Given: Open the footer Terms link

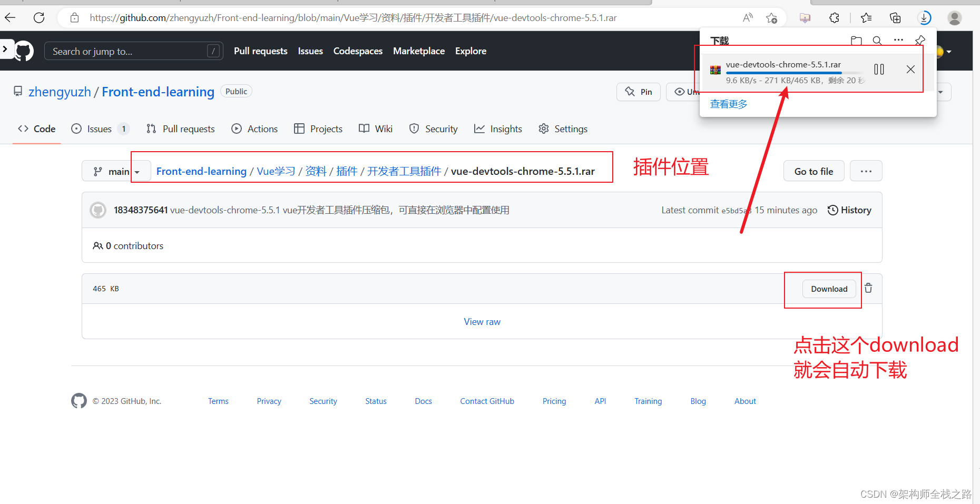Looking at the screenshot, I should point(218,401).
